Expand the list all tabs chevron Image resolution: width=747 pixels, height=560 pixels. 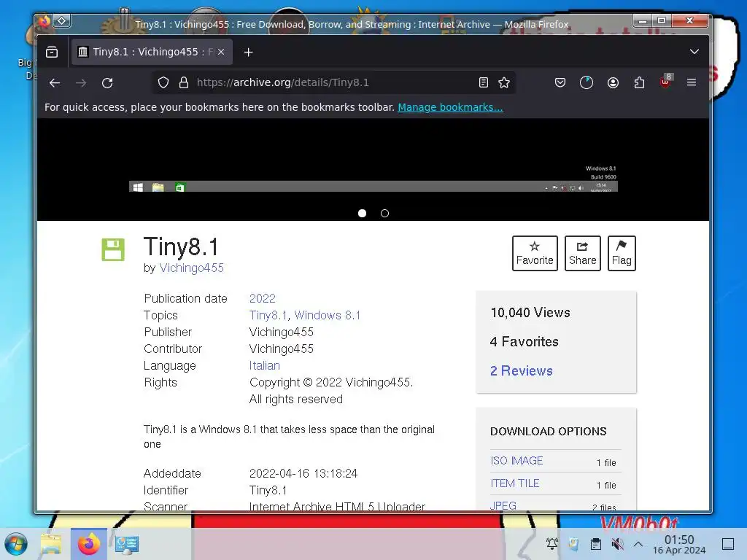tap(694, 52)
